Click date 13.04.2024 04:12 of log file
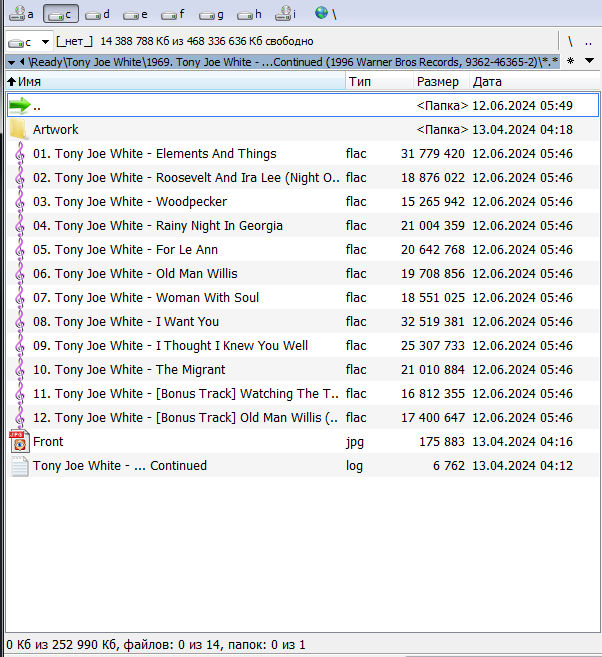This screenshot has height=657, width=602. 522,466
